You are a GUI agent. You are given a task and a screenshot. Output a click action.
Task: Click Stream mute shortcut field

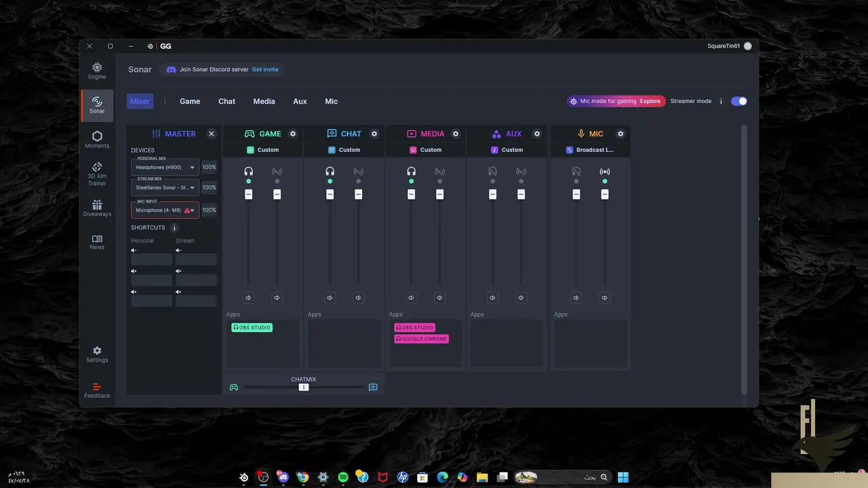[x=196, y=301]
